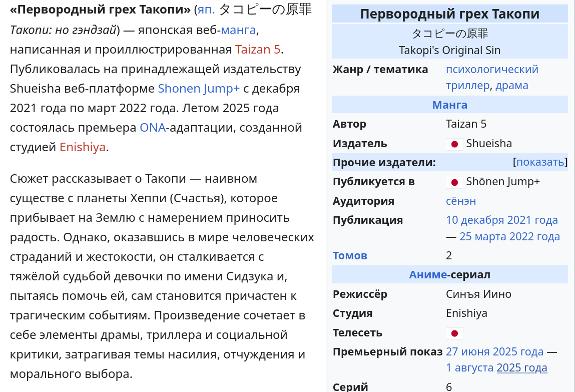The height and width of the screenshot is (392, 575).
Task: Open the «27 июня 2025 года» premiere link
Action: 495,351
